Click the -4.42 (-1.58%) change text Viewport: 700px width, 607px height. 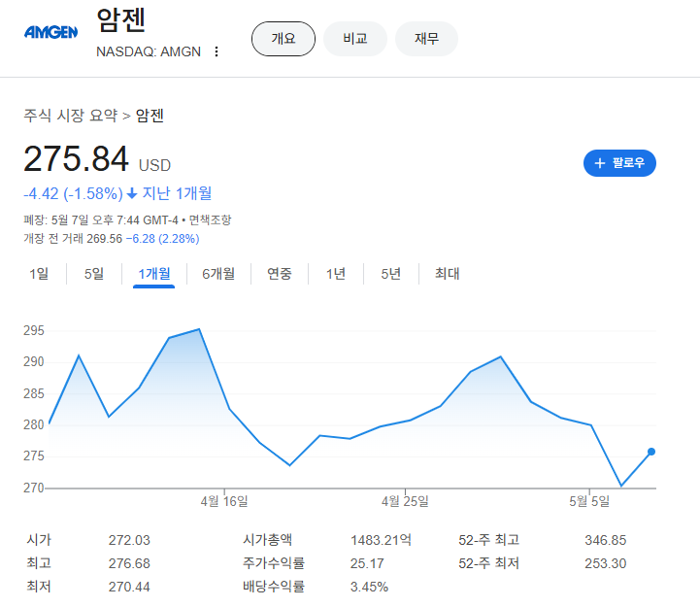click(x=73, y=193)
